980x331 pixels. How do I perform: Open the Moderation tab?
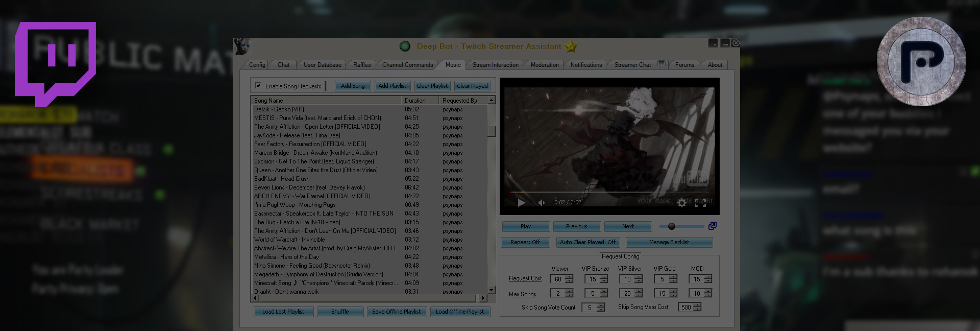545,65
